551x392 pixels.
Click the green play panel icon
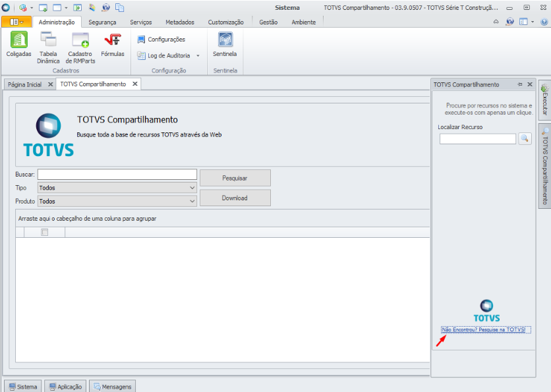pyautogui.click(x=78, y=8)
